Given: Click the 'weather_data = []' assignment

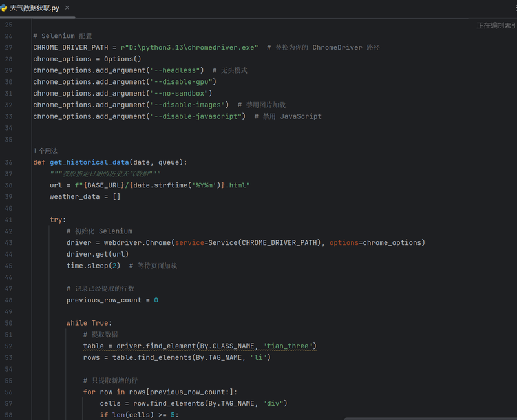Looking at the screenshot, I should pos(85,197).
